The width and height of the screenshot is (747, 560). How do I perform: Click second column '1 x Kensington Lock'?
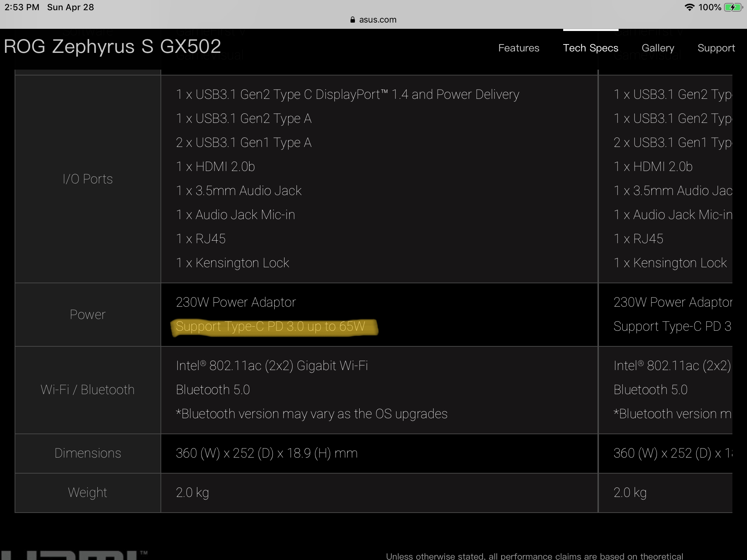click(670, 263)
